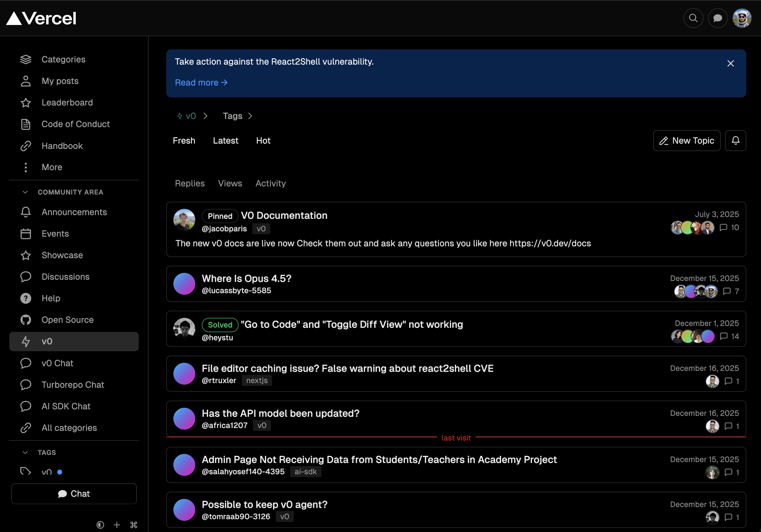Click your profile avatar in the top right
The width and height of the screenshot is (761, 532).
742,18
